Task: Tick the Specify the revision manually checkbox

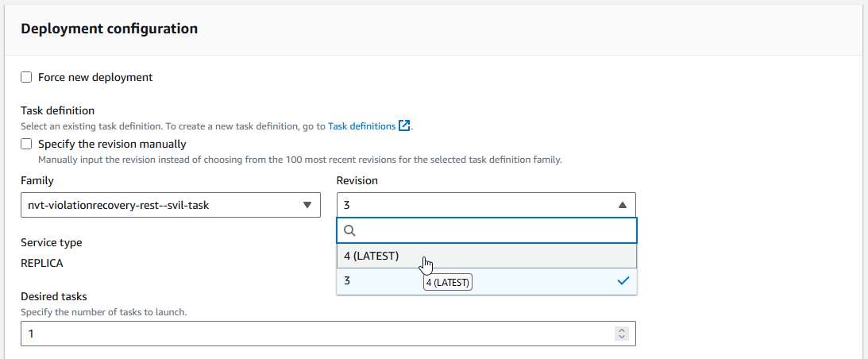Action: (x=26, y=145)
